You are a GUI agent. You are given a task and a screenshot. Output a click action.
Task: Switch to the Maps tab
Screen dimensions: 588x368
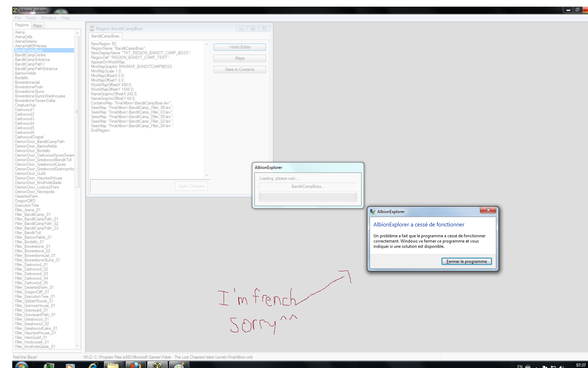(37, 25)
